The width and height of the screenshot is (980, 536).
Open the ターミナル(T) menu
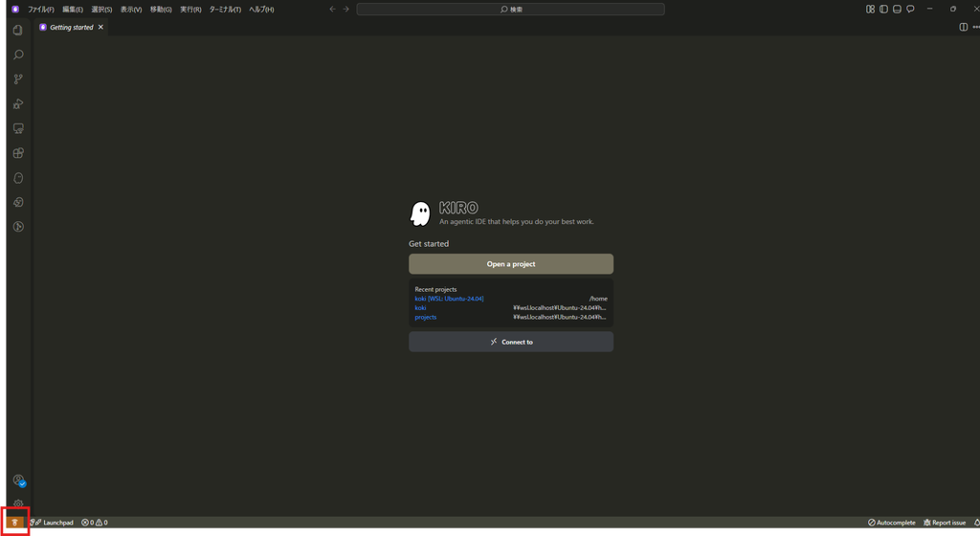(225, 10)
